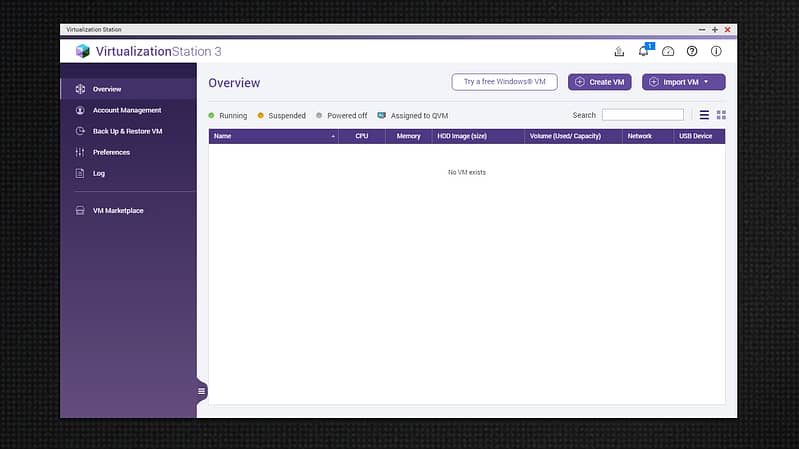
Task: Click the HDD Image (size) column header
Action: [x=478, y=136]
